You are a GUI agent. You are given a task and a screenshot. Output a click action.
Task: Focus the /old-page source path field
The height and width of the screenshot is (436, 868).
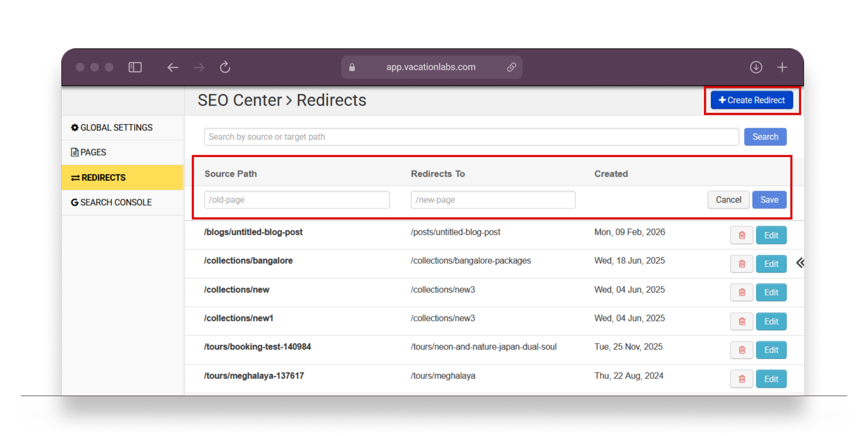pyautogui.click(x=297, y=200)
